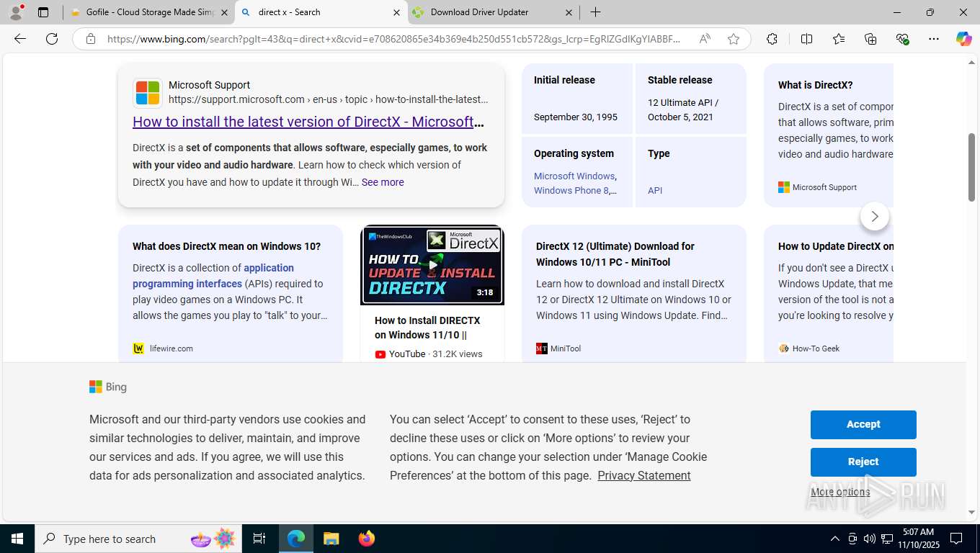This screenshot has height=553, width=980.
Task: Expand See more in Microsoft Support snippet
Action: [x=383, y=182]
